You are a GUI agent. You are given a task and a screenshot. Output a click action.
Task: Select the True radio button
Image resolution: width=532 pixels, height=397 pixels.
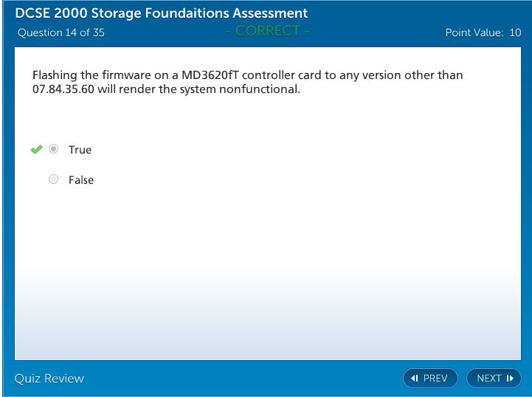53,150
